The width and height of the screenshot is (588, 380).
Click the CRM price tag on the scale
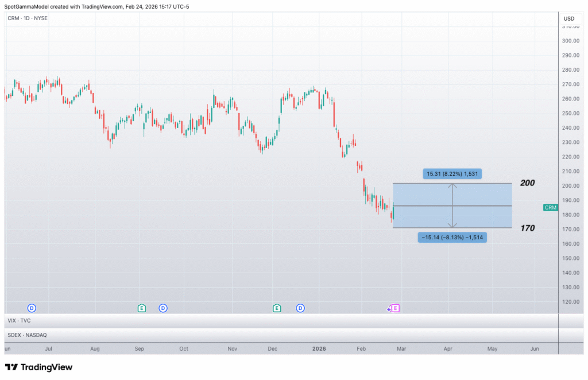[550, 207]
